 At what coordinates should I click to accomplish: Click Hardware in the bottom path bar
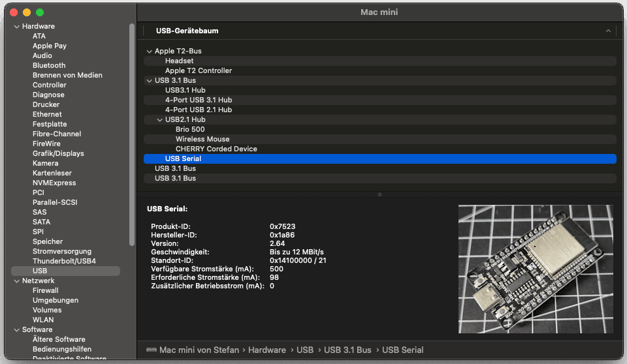pos(267,350)
